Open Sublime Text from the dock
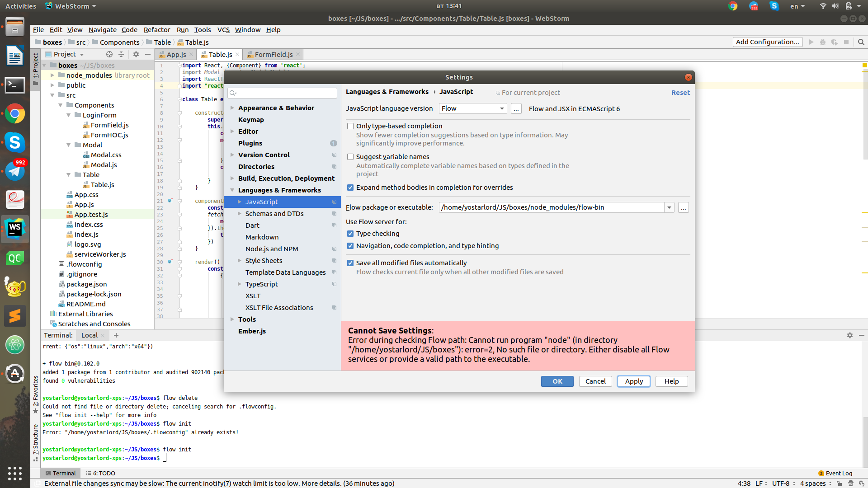 tap(15, 316)
